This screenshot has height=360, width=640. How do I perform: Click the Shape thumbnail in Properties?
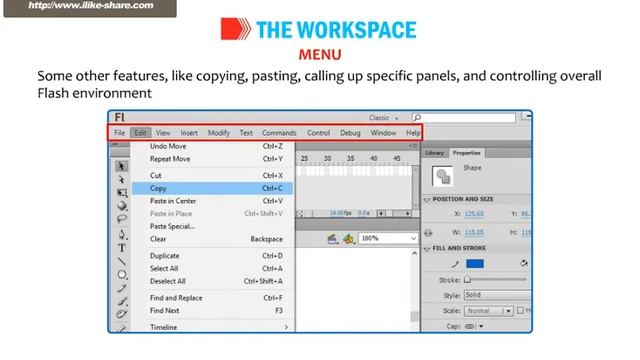[x=442, y=176]
